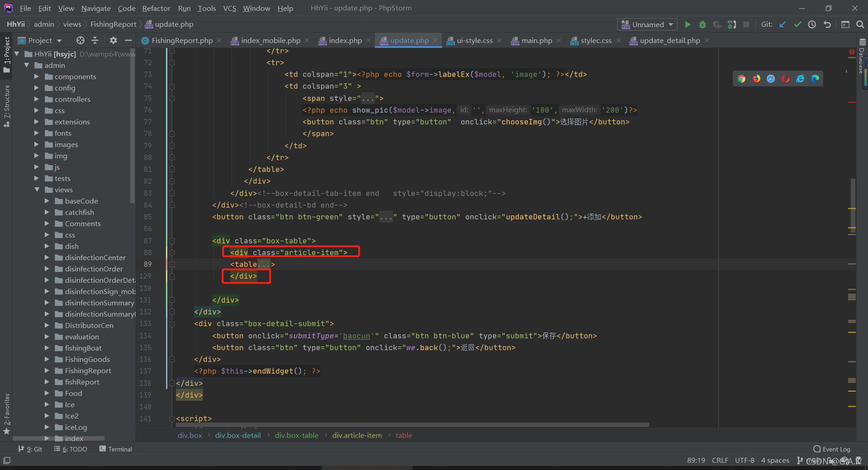Screen dimensions: 868x470
Task: Expand the components folder
Action: 37,76
